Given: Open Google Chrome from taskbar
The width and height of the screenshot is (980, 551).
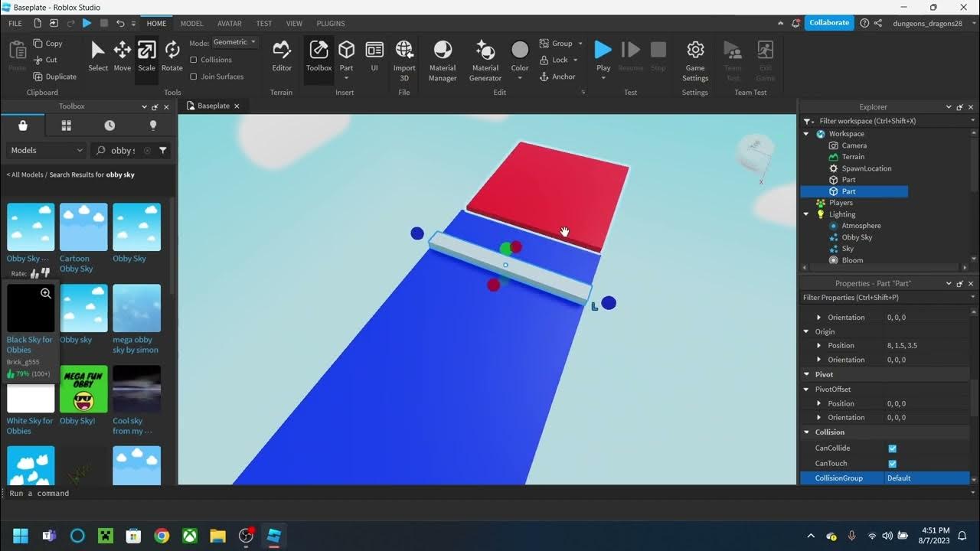Looking at the screenshot, I should click(162, 536).
